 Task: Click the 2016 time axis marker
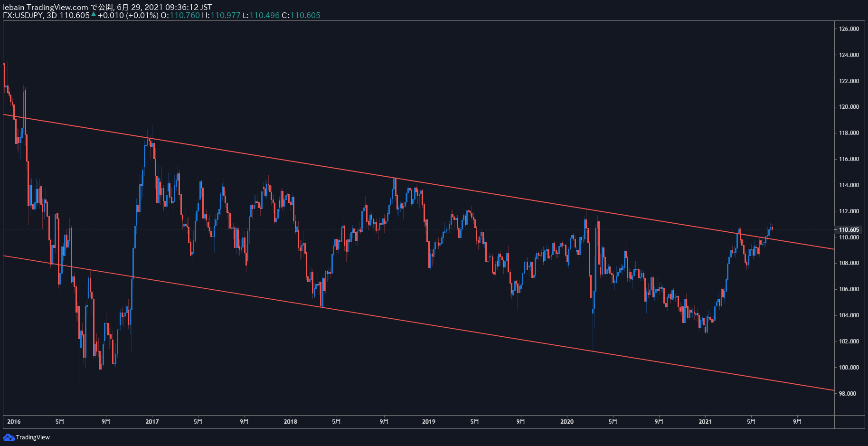click(x=14, y=422)
